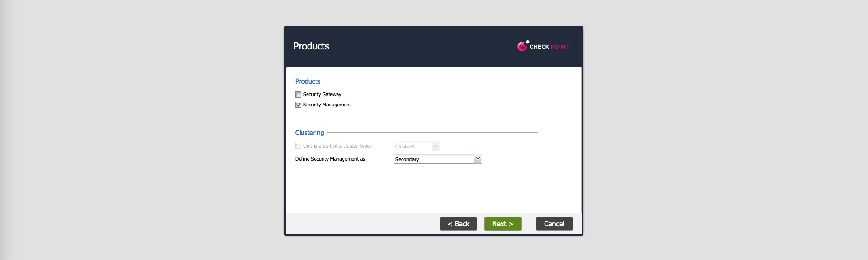Screen dimensions: 868x260
Task: Open the ClusterXL cluster type dropdown
Action: tap(413, 147)
